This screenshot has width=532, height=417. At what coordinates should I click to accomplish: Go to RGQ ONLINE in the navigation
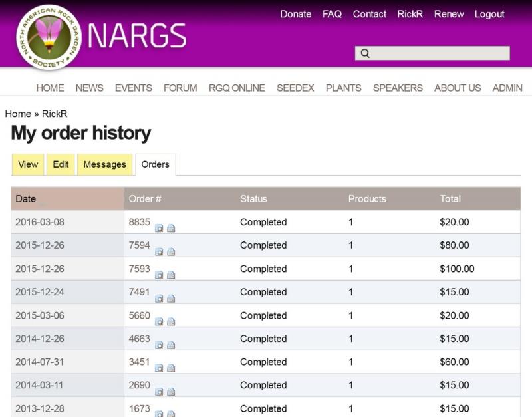[237, 88]
